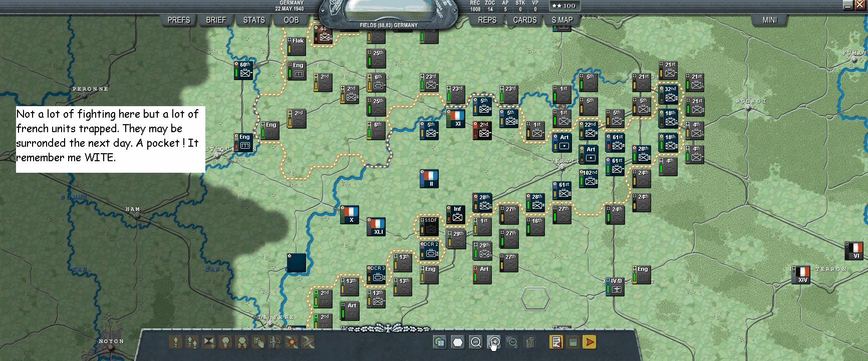868x361 pixels.
Task: Select the Inf unit counter
Action: pyautogui.click(x=456, y=215)
